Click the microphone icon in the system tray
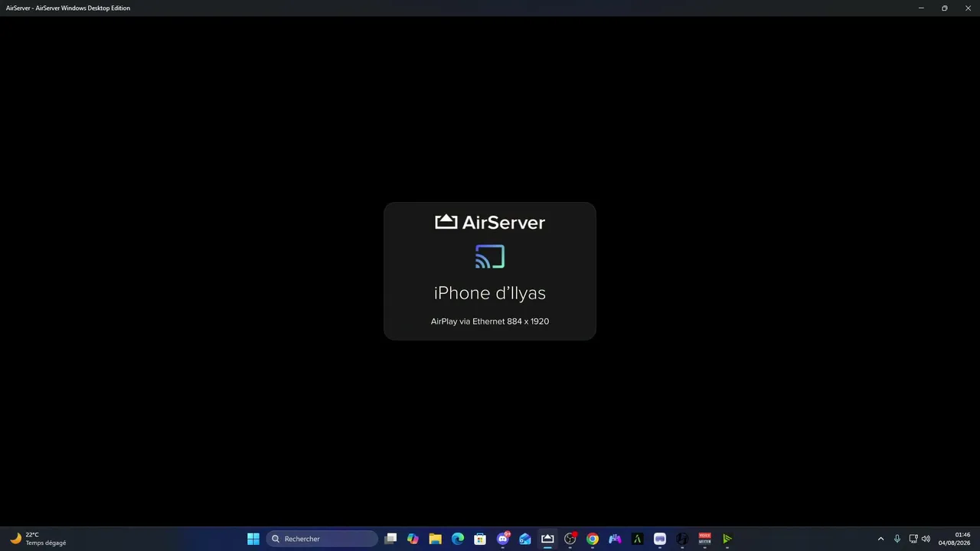 pyautogui.click(x=897, y=539)
